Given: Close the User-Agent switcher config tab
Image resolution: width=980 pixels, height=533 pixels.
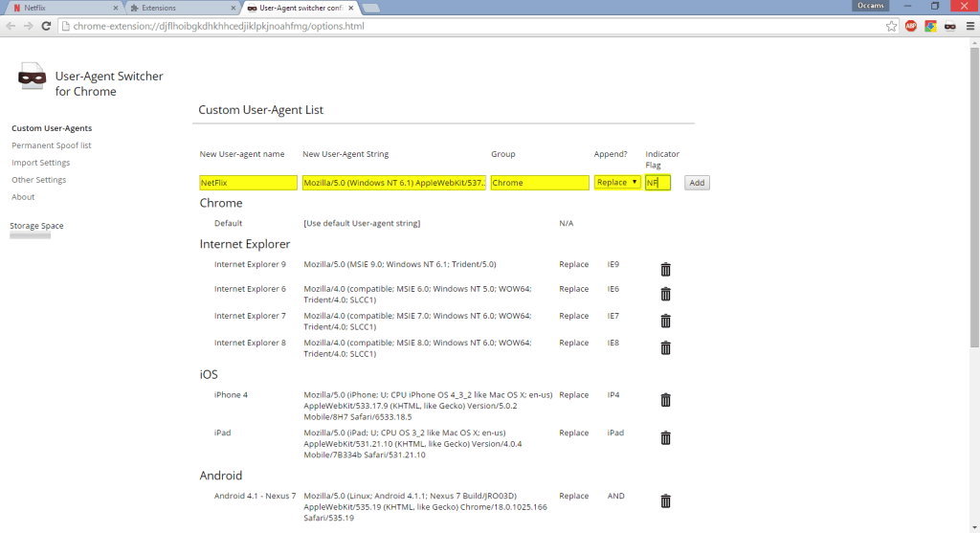Looking at the screenshot, I should pos(350,8).
